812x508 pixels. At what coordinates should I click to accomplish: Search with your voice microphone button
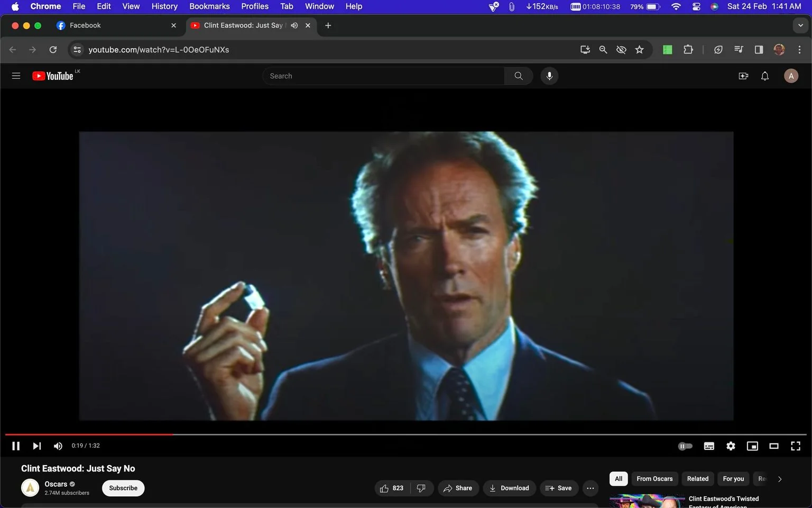549,76
